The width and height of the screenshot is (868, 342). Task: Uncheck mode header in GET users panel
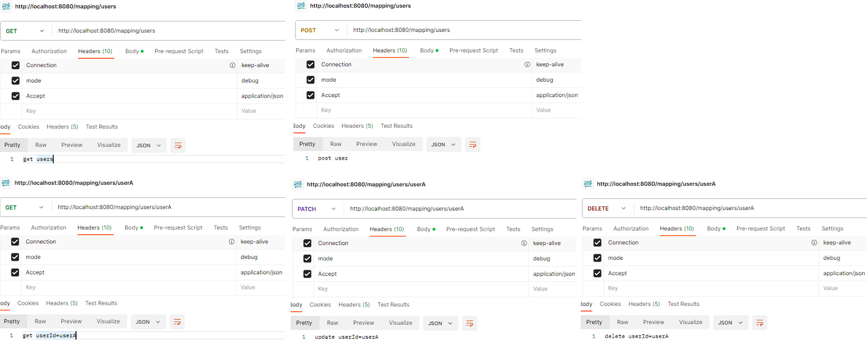15,81
